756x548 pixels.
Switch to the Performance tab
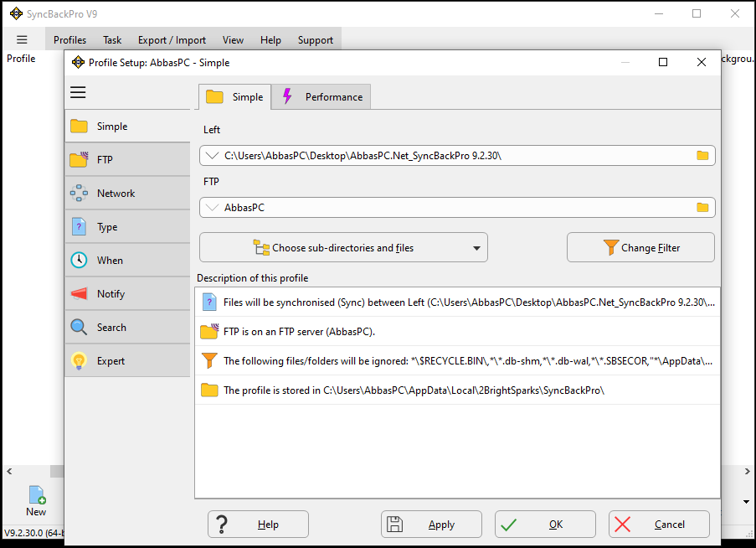321,97
